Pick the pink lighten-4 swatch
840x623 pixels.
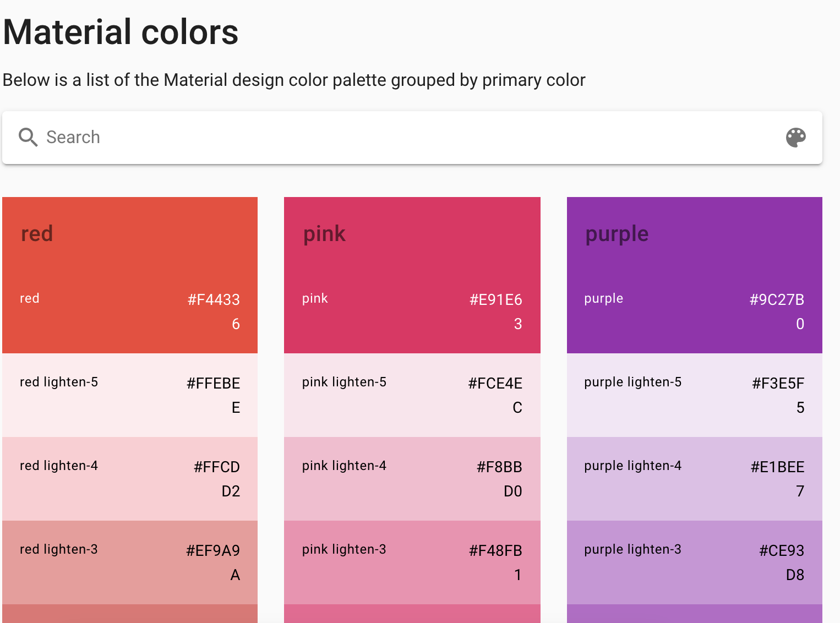tap(412, 479)
